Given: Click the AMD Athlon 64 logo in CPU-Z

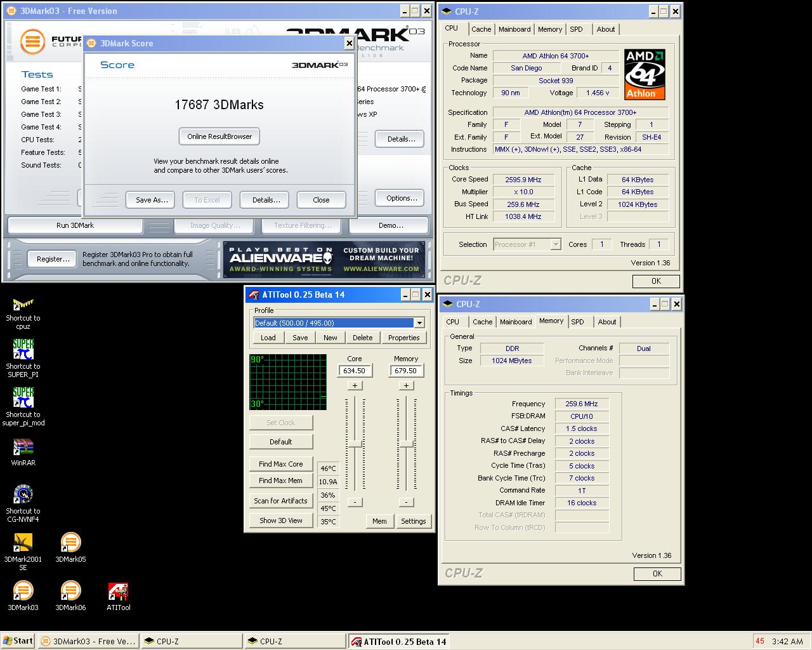Looking at the screenshot, I should [645, 74].
